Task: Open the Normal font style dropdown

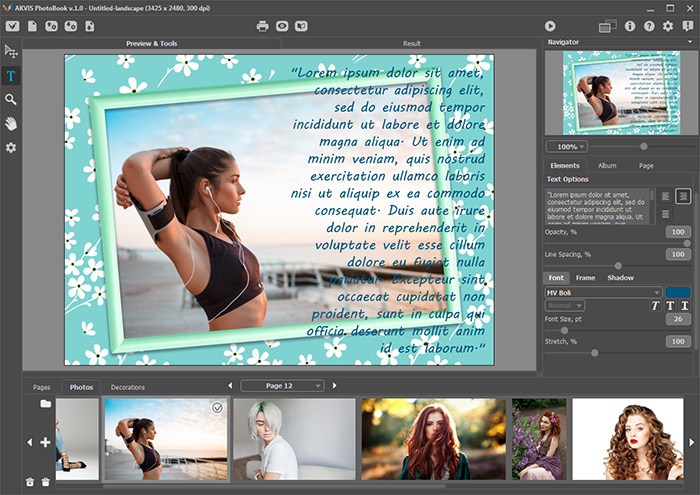Action: [x=565, y=306]
